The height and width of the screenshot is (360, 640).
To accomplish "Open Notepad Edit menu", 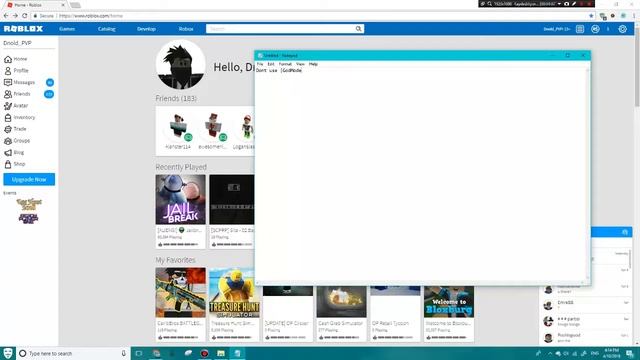I will [271, 64].
